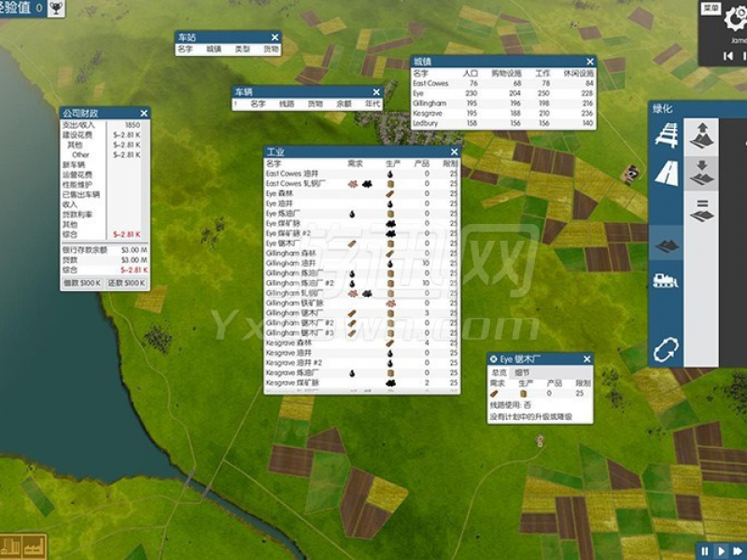Select the Gillingham 炼油厂 #2 industry row
Image resolution: width=747 pixels, height=560 pixels.
(x=362, y=284)
